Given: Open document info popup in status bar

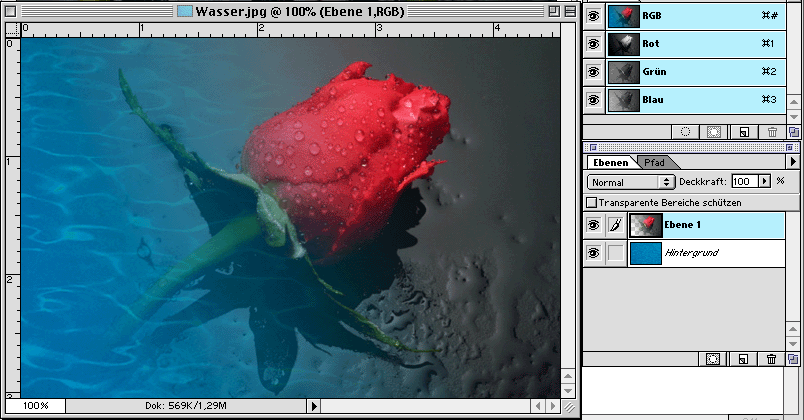Looking at the screenshot, I should coord(314,406).
